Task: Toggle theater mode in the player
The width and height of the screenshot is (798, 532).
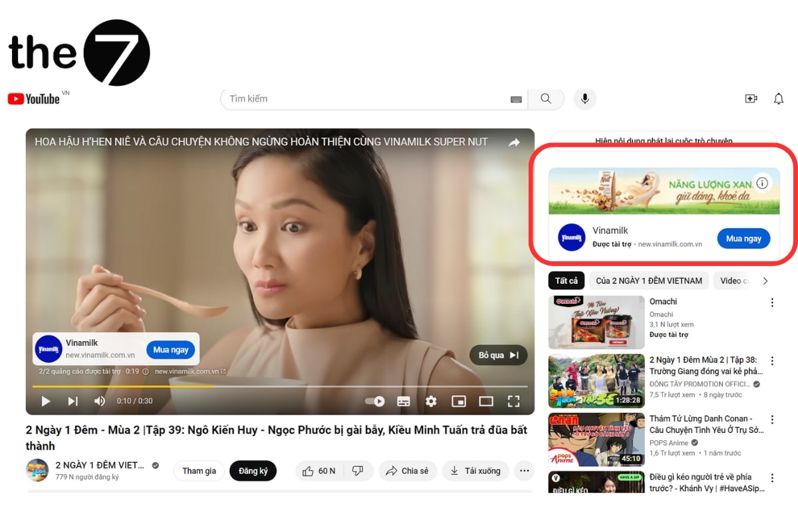Action: pos(486,401)
